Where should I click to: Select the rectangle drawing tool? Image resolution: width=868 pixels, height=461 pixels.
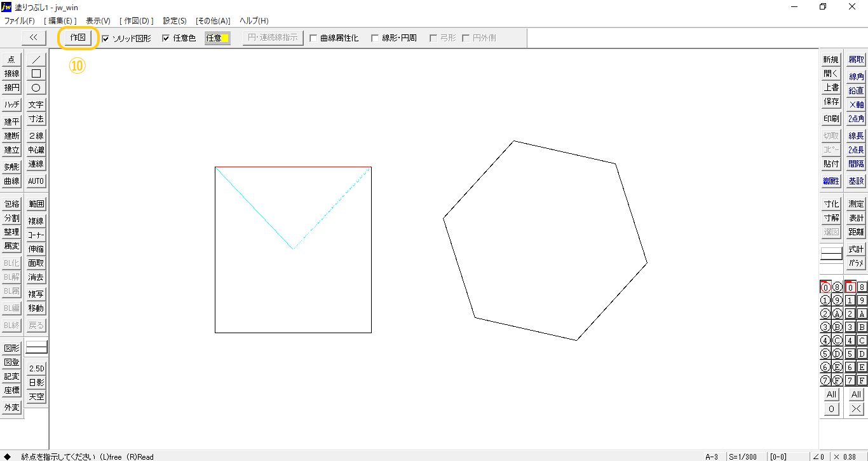36,73
